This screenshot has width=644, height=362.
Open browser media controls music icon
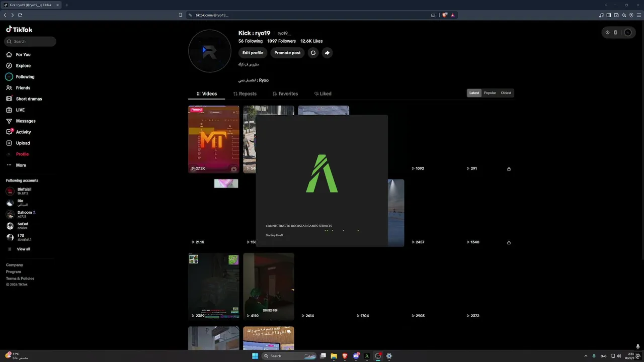click(x=601, y=15)
